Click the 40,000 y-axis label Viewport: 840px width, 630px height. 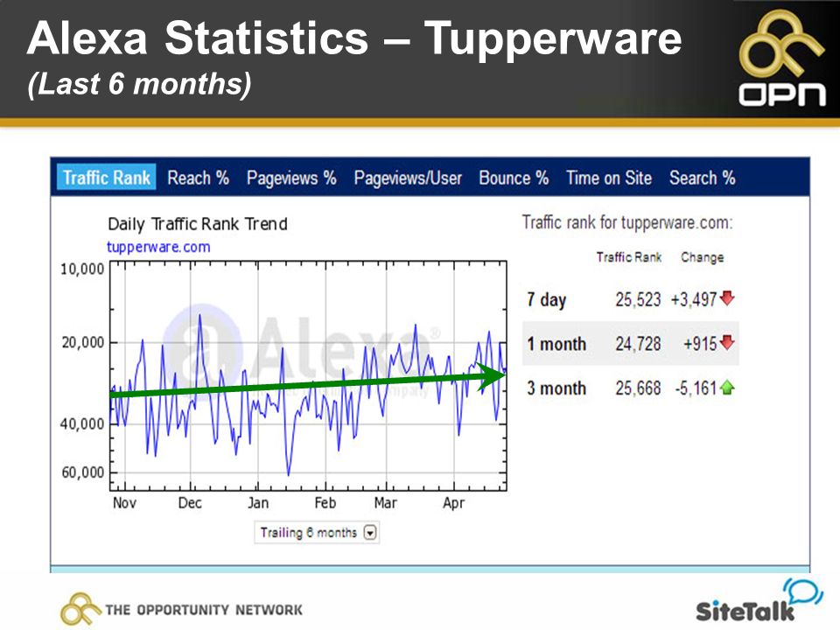click(x=82, y=424)
